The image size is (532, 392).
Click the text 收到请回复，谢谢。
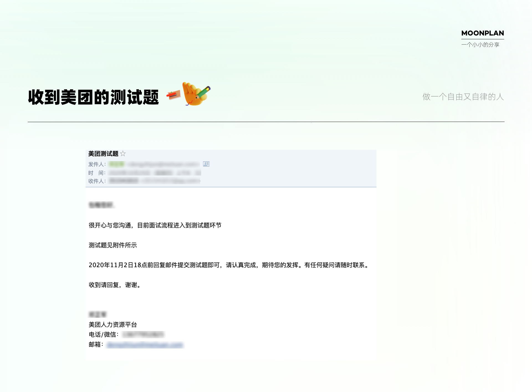[114, 285]
